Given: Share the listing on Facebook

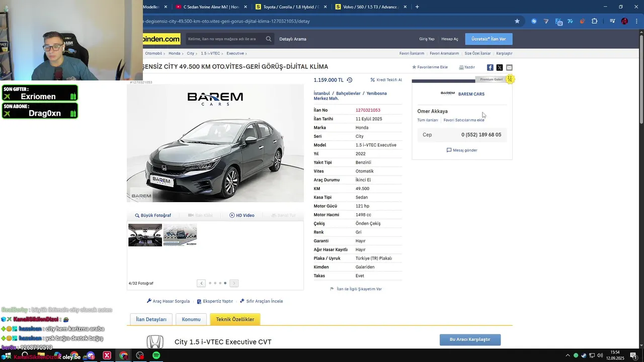Looking at the screenshot, I should [490, 67].
